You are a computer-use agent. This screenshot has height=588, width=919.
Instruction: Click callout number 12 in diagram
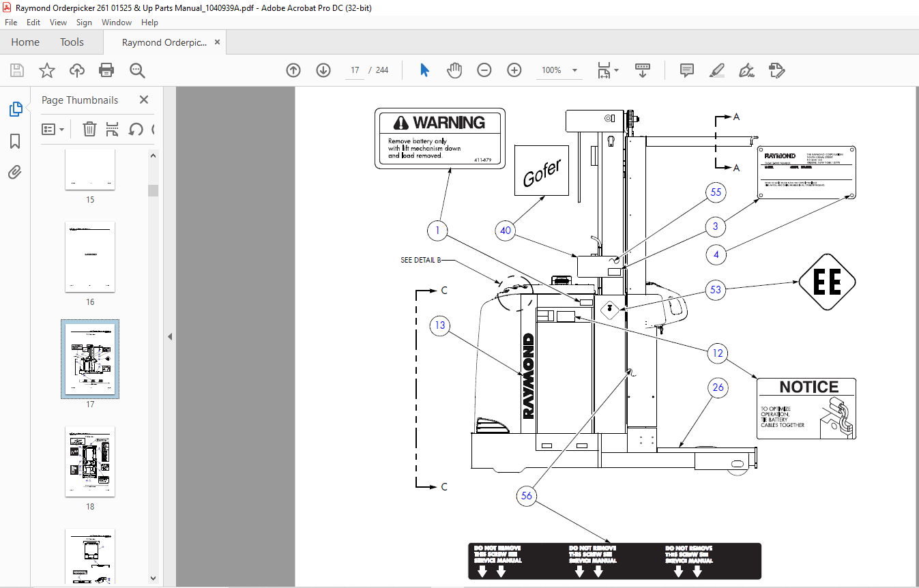[717, 353]
